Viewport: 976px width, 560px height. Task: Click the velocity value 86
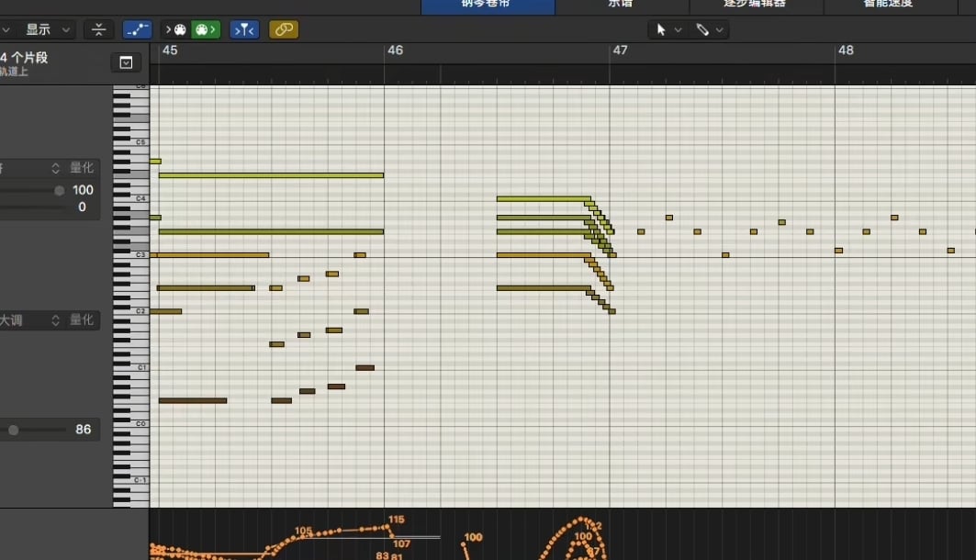(84, 430)
